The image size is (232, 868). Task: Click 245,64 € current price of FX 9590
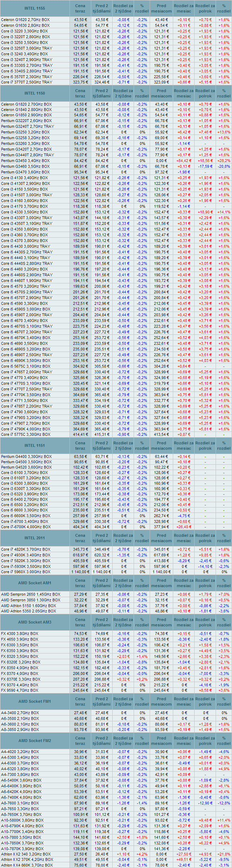pos(81,690)
